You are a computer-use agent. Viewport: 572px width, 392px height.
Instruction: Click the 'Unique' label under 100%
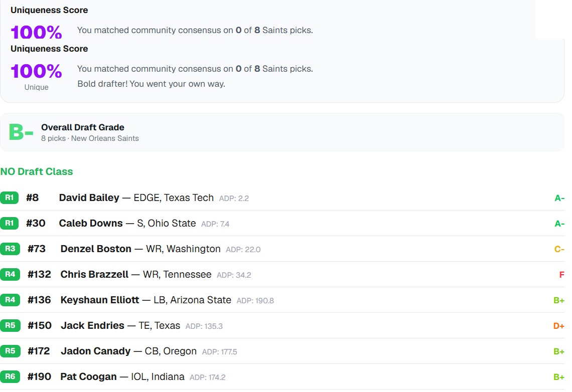tap(37, 87)
